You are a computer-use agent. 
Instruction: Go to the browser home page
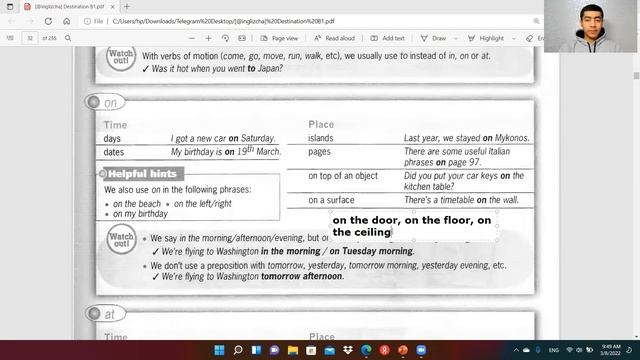tap(67, 21)
